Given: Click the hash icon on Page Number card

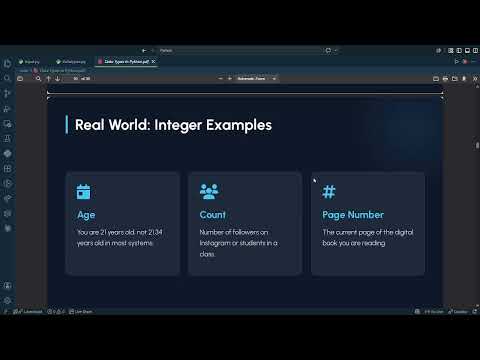Looking at the screenshot, I should (x=329, y=192).
